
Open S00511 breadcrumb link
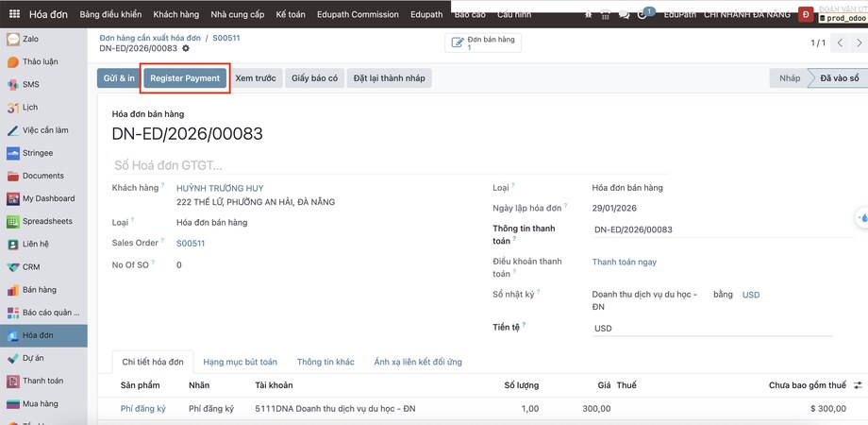[226, 38]
